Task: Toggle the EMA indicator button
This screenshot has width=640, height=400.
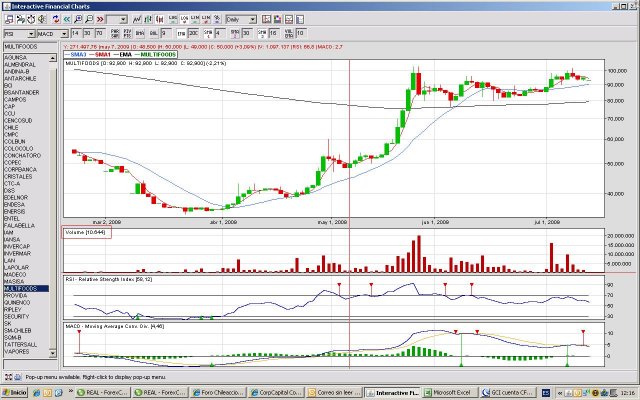Action: [181, 33]
